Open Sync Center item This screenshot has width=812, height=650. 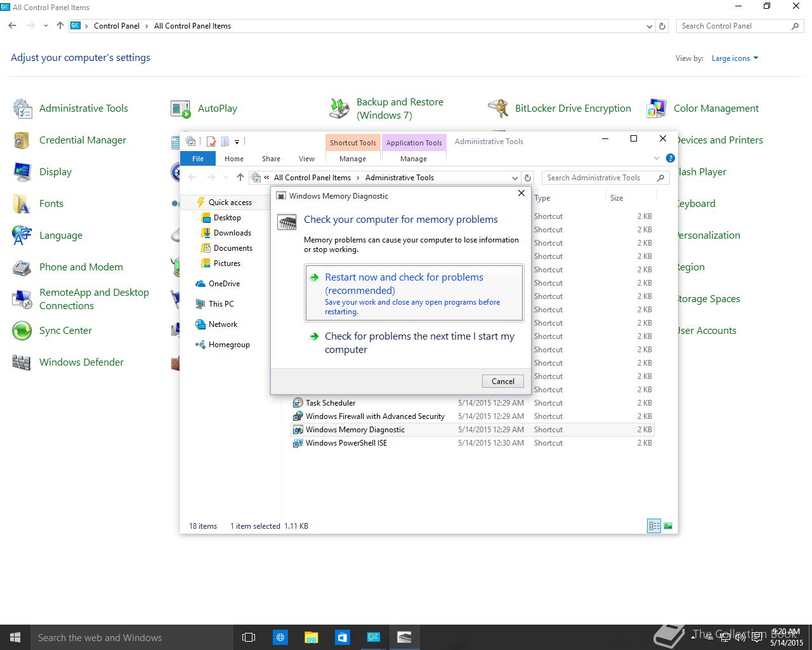[52, 331]
